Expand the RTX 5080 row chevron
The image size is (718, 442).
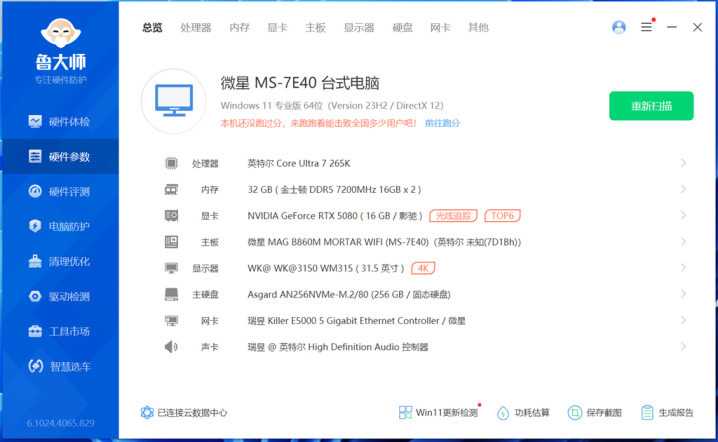683,215
